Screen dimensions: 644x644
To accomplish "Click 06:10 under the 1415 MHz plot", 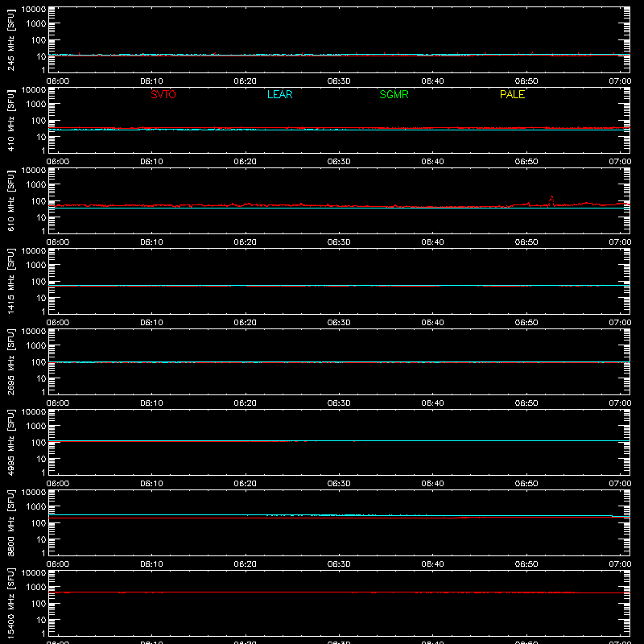I will click(x=151, y=323).
